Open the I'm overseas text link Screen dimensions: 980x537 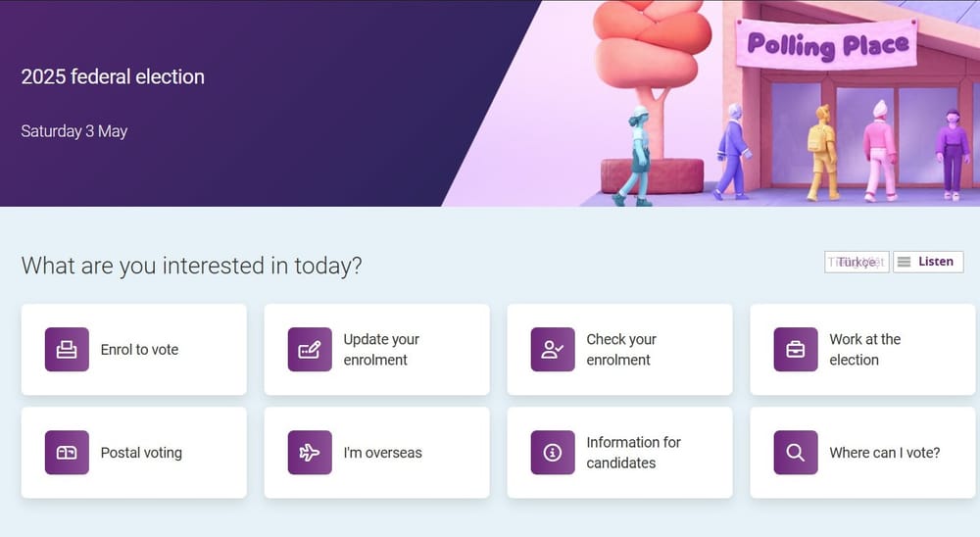(x=382, y=453)
